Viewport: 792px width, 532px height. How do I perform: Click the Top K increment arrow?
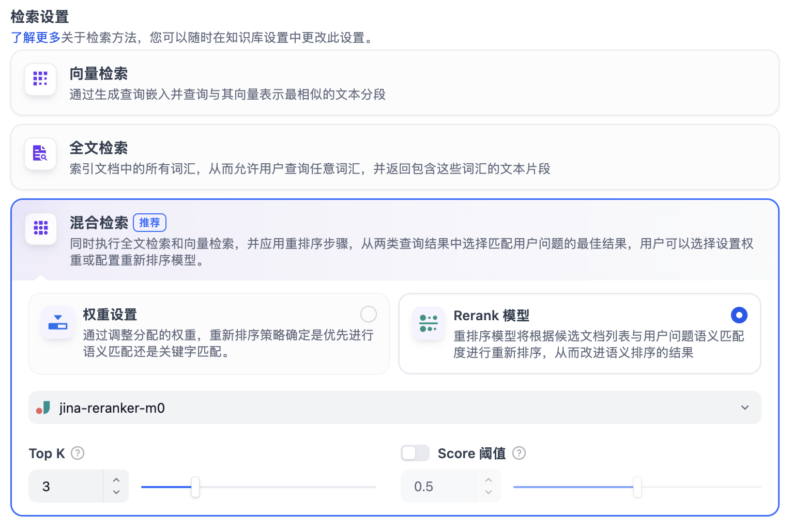click(x=116, y=480)
